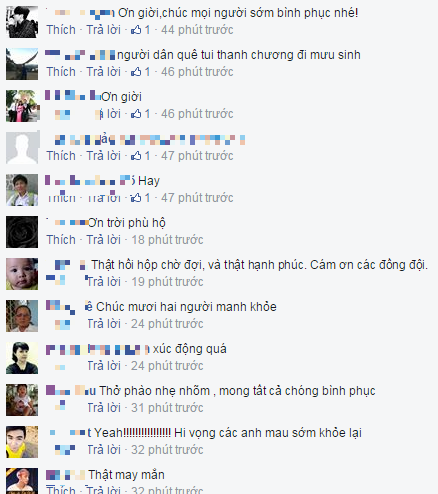
Task: Click Thích under the Ơn giời,chúc mọi người comment
Action: pos(61,30)
